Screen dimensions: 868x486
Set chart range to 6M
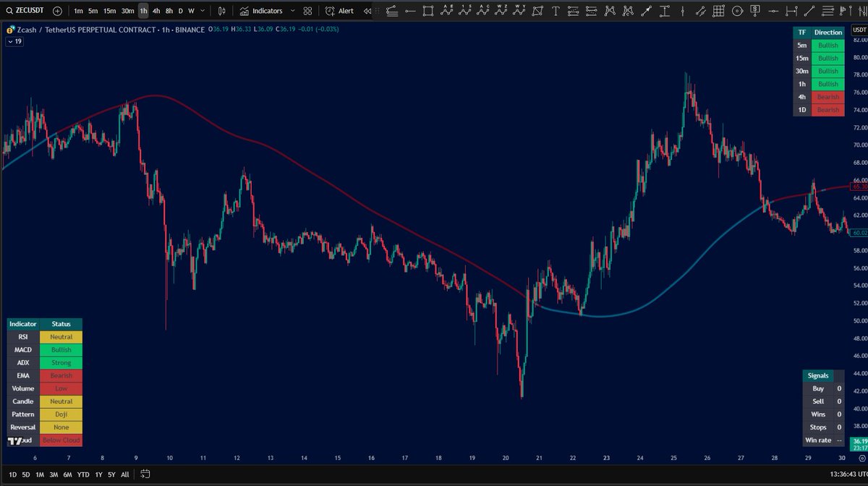click(68, 474)
